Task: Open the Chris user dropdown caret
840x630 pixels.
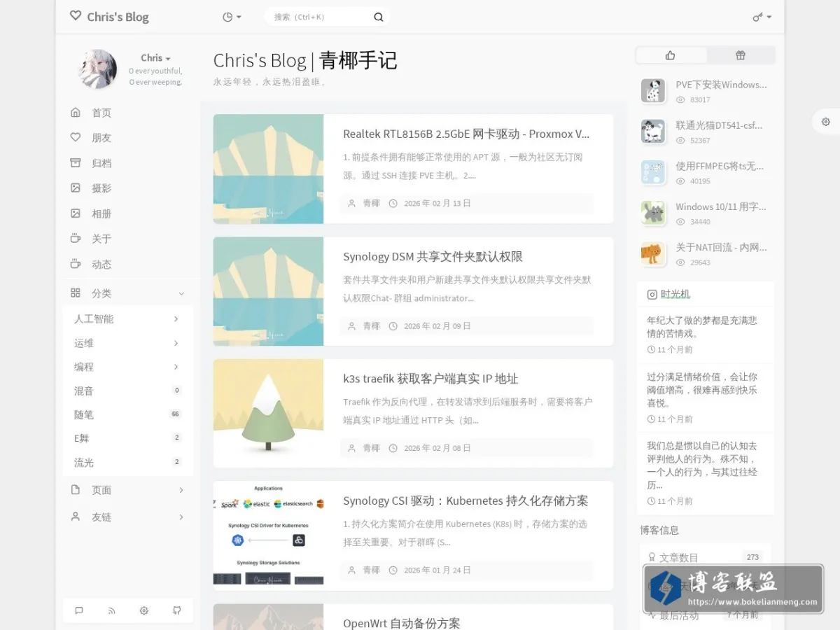Action: click(168, 59)
